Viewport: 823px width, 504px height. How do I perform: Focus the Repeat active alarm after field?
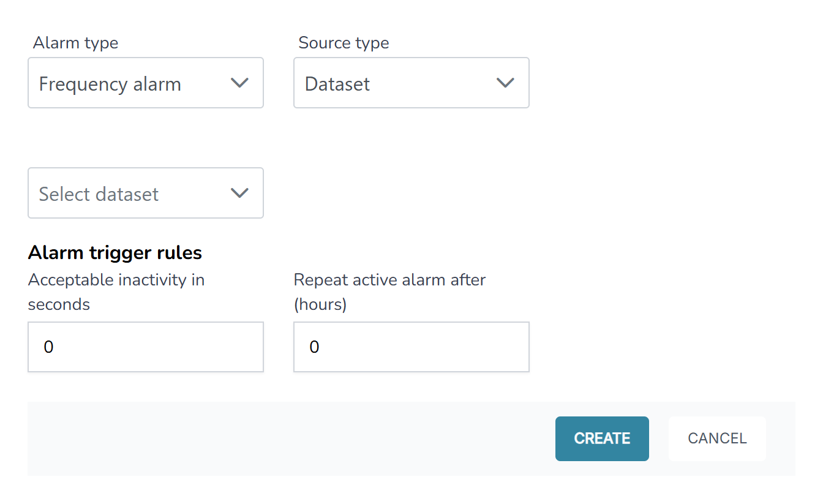click(411, 347)
